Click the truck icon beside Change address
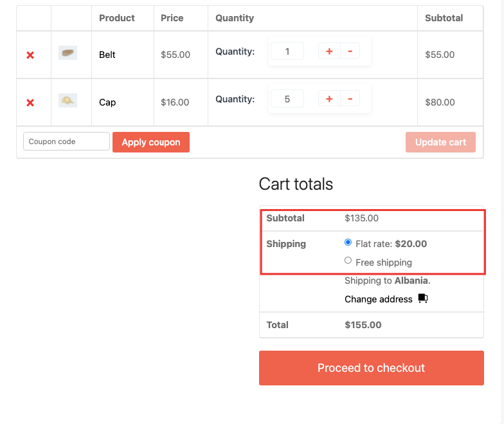 point(423,299)
